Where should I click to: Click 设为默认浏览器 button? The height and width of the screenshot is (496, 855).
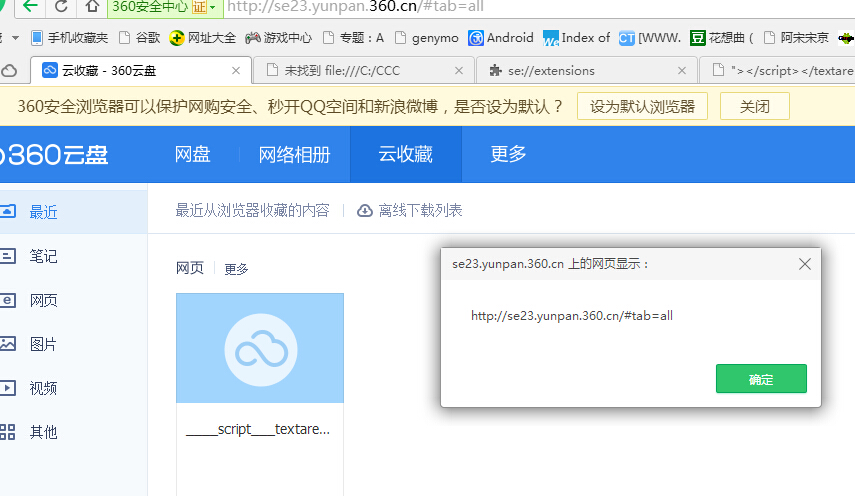click(642, 106)
